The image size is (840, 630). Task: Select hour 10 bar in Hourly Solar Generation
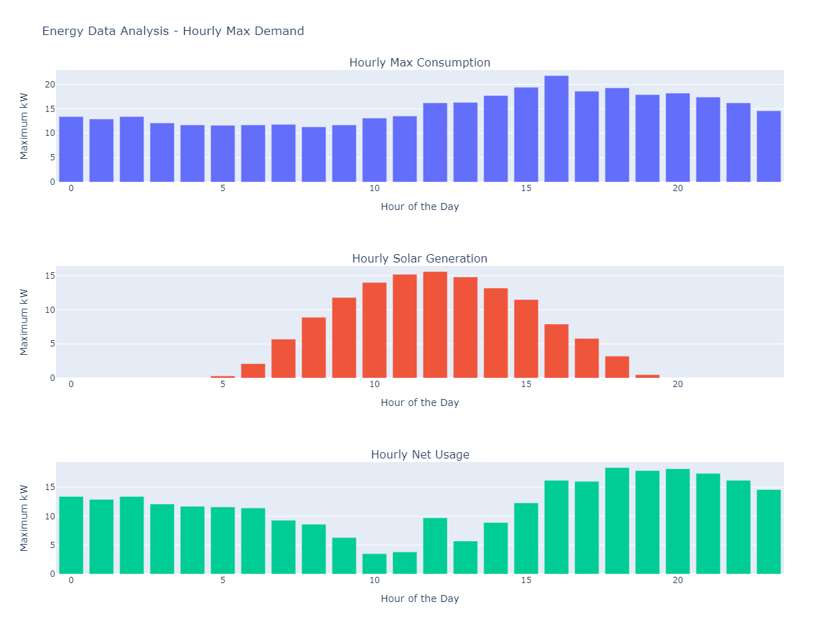(374, 330)
